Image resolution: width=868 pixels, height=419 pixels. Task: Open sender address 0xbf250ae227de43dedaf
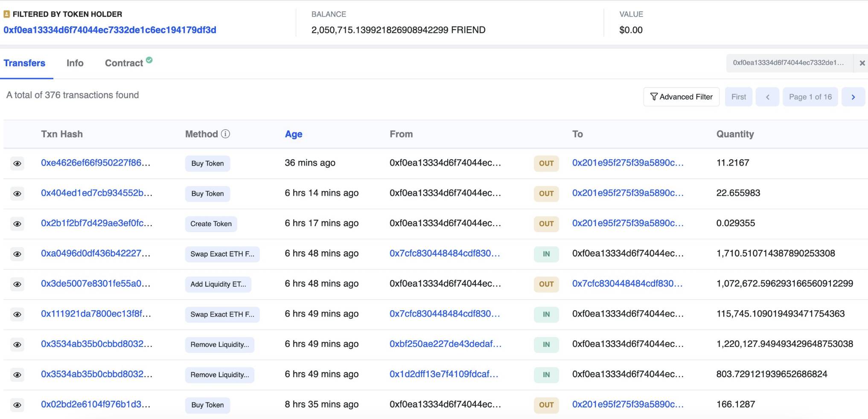click(445, 344)
